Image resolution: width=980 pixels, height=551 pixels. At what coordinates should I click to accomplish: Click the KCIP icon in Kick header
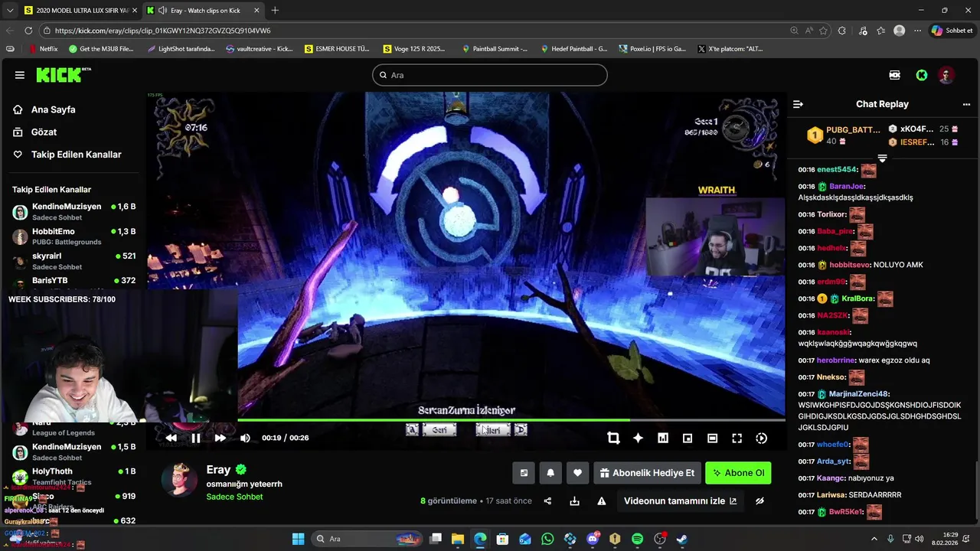tap(894, 75)
